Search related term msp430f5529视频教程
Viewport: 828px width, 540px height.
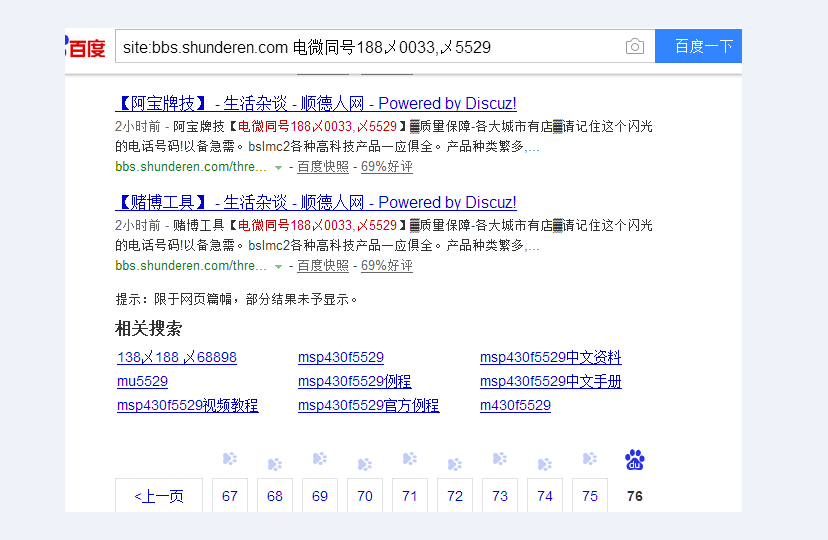pos(187,405)
